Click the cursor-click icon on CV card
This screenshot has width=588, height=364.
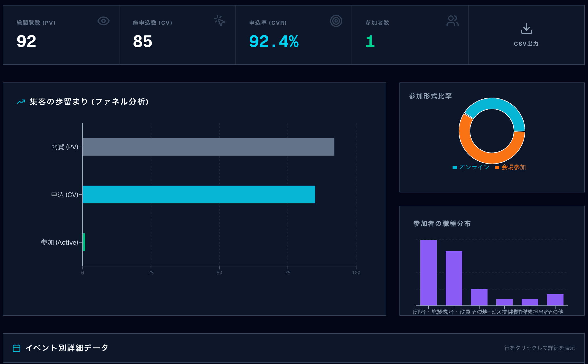[220, 21]
